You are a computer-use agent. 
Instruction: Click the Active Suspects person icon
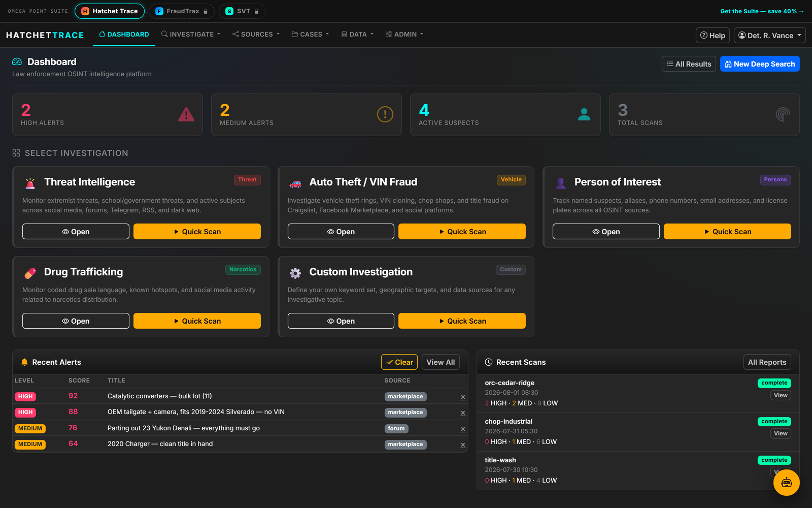[x=584, y=114]
